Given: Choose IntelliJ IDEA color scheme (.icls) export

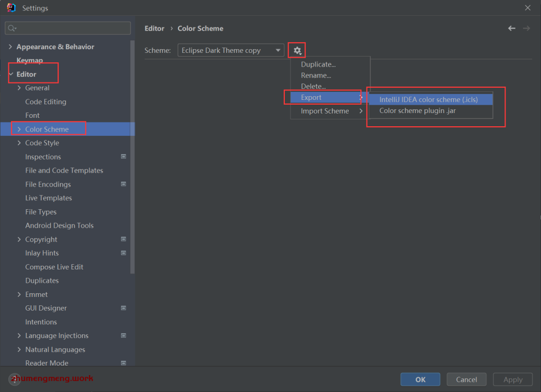Looking at the screenshot, I should tap(429, 99).
